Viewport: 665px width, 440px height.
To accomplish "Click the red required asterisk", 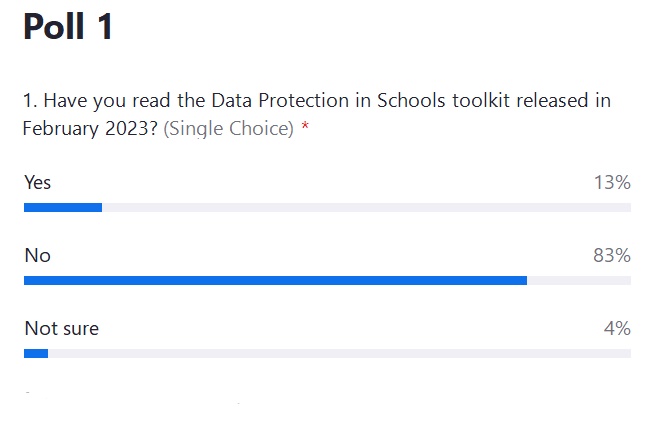I will click(x=305, y=126).
